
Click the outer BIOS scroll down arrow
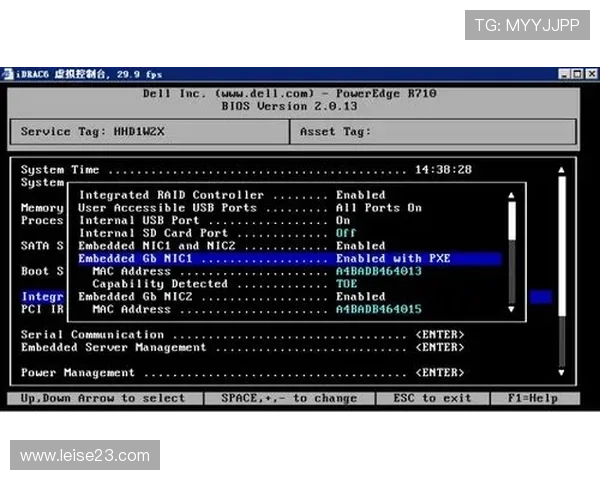[x=561, y=372]
